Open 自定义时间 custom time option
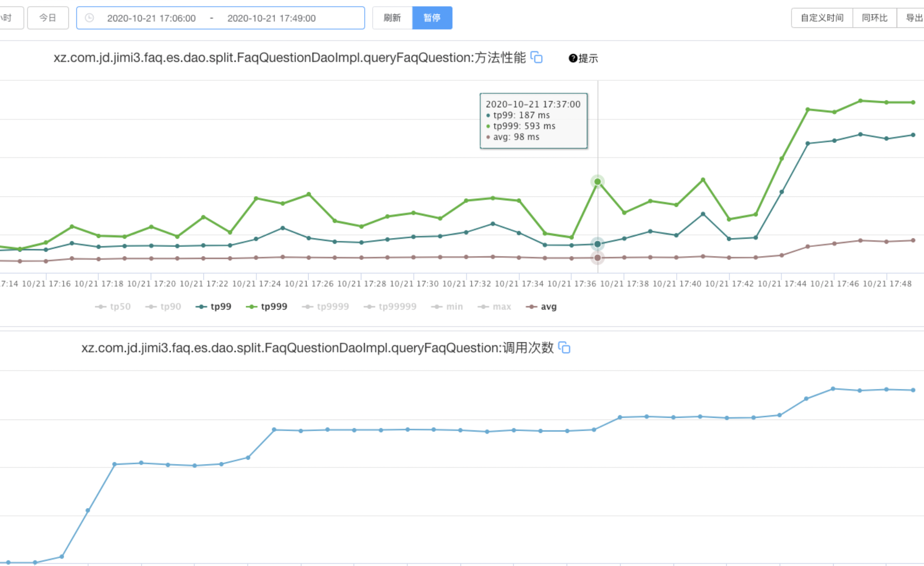924x566 pixels. pos(822,18)
